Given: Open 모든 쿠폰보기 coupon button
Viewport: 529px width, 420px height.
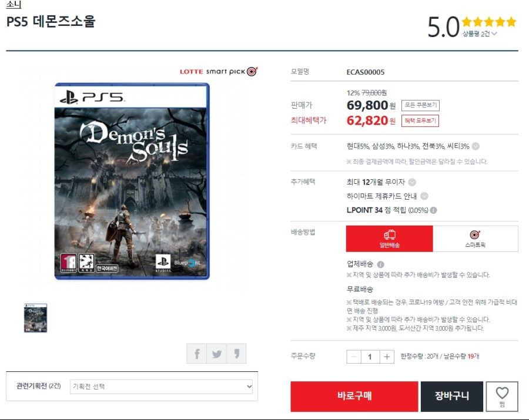Looking at the screenshot, I should pyautogui.click(x=420, y=105).
